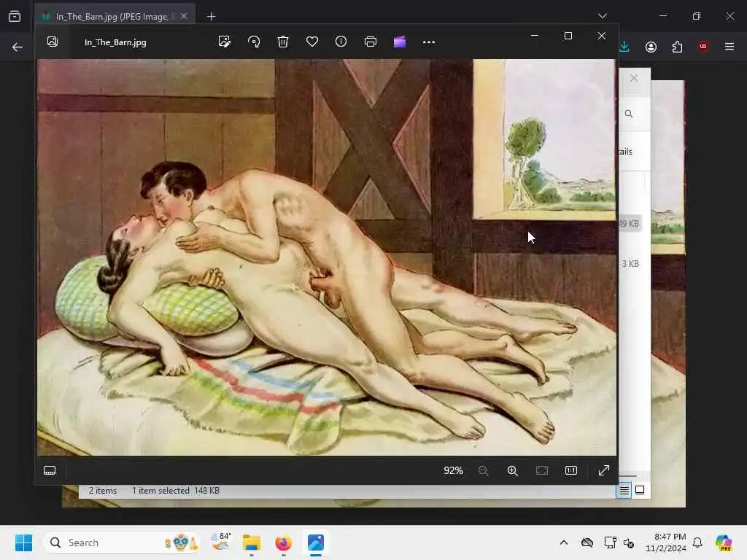The width and height of the screenshot is (747, 560).
Task: Fit image to window
Action: (x=542, y=470)
